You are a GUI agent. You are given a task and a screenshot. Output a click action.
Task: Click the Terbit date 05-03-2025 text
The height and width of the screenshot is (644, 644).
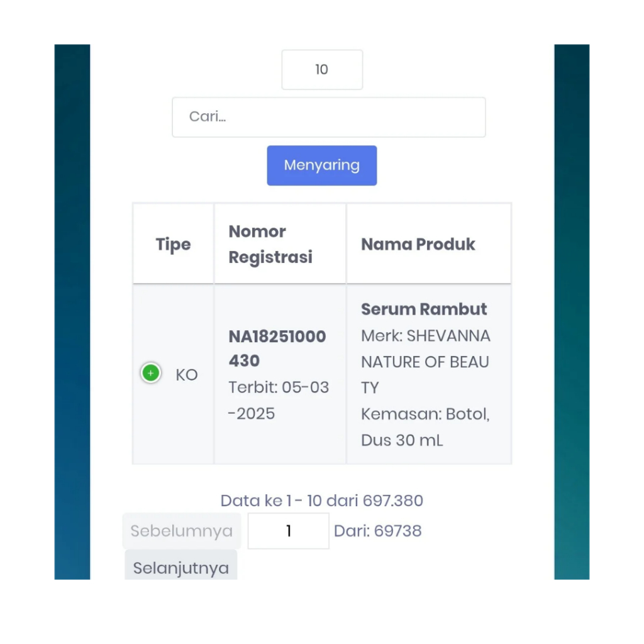(279, 400)
